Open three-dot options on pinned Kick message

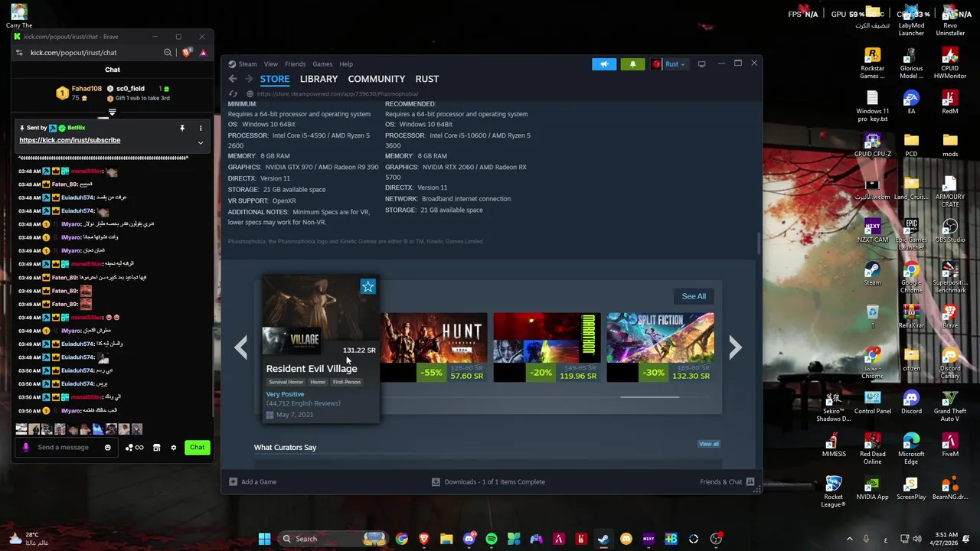coord(201,128)
